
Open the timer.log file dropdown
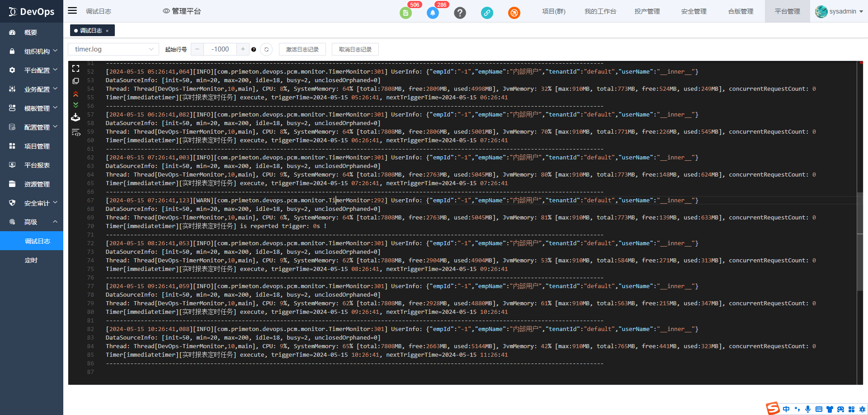coord(113,49)
